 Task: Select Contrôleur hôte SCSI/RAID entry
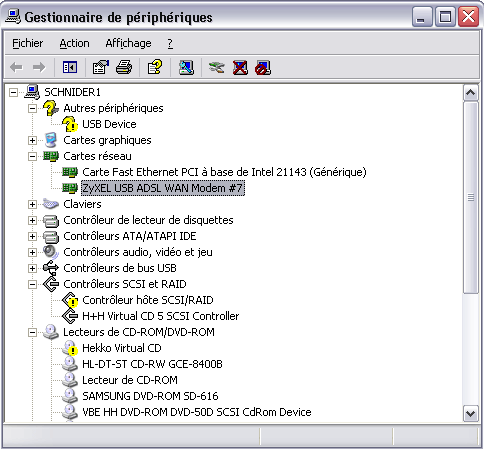(x=148, y=300)
